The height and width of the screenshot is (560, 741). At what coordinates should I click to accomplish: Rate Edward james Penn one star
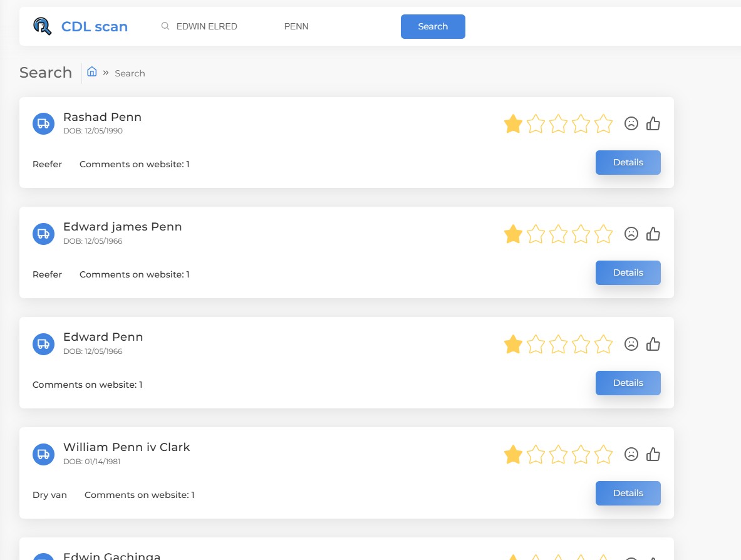tap(513, 234)
